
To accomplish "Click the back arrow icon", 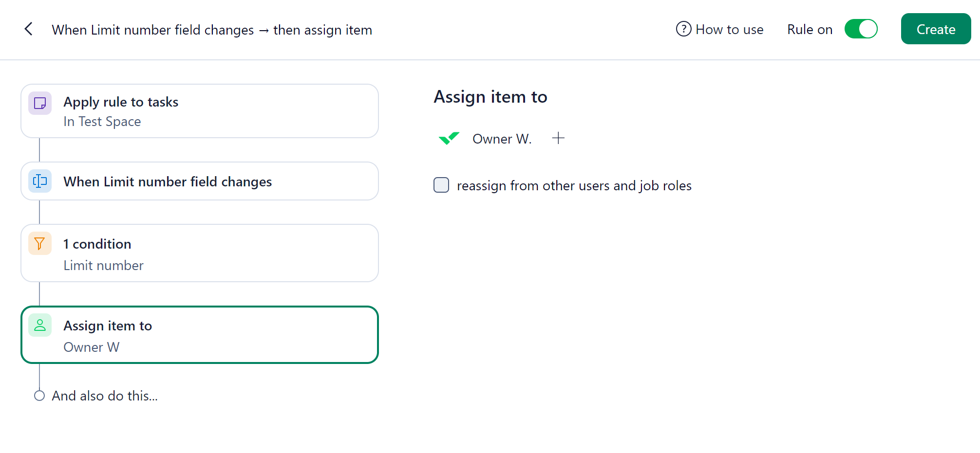I will 29,29.
